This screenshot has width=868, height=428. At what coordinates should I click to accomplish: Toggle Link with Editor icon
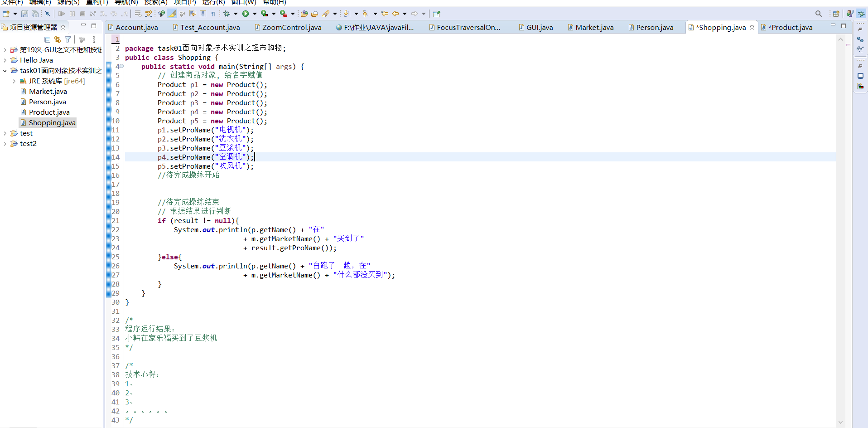[x=58, y=39]
